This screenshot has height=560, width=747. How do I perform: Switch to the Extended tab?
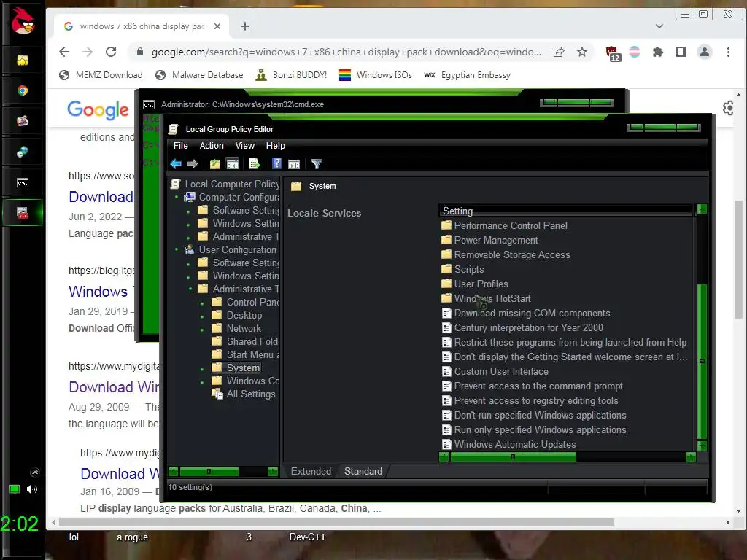pos(311,471)
